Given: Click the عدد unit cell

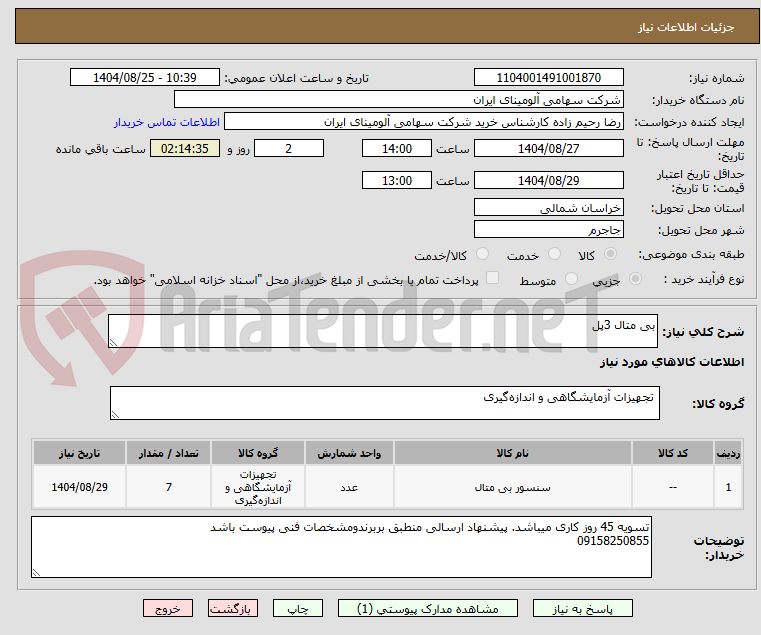Looking at the screenshot, I should point(349,487).
